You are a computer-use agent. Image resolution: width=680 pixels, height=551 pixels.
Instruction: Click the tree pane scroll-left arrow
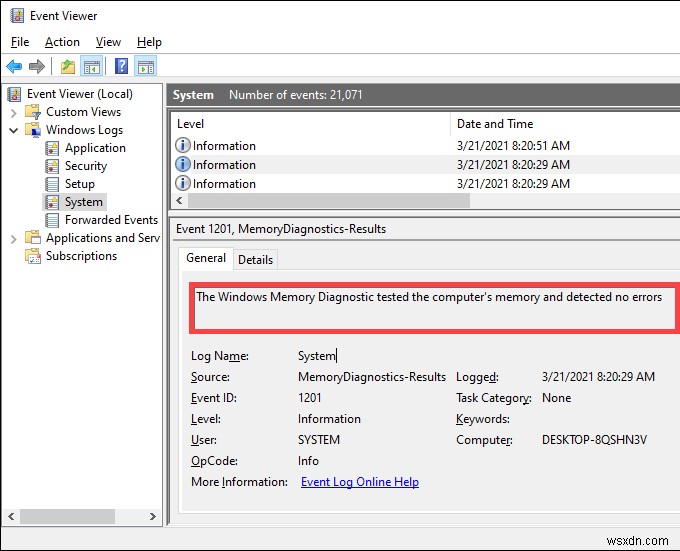tap(11, 516)
